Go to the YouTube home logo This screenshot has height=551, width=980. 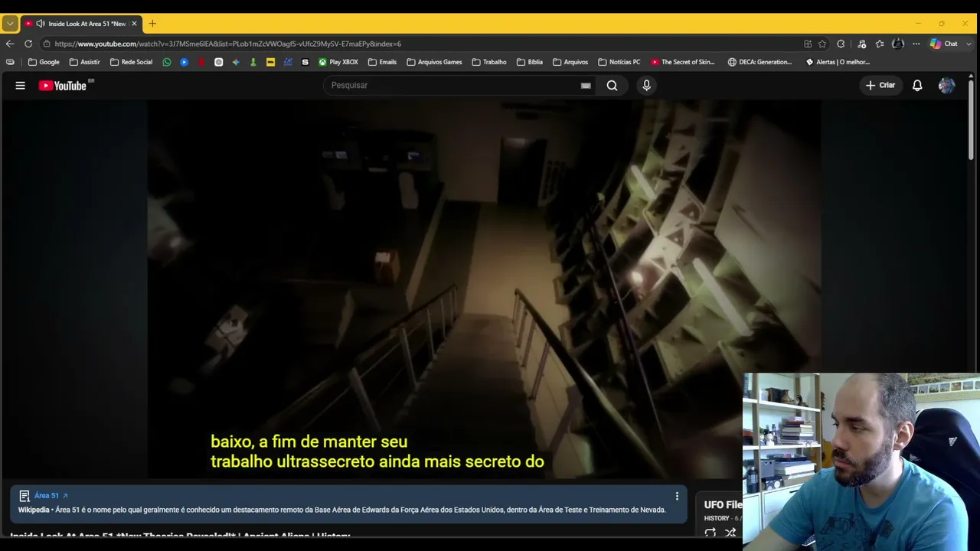pos(64,86)
